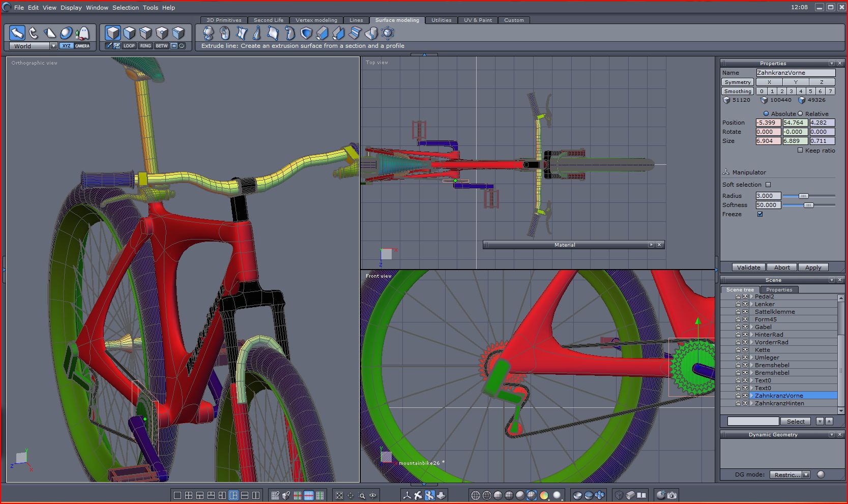
Task: Open the World coordinate dropdown
Action: (53, 46)
